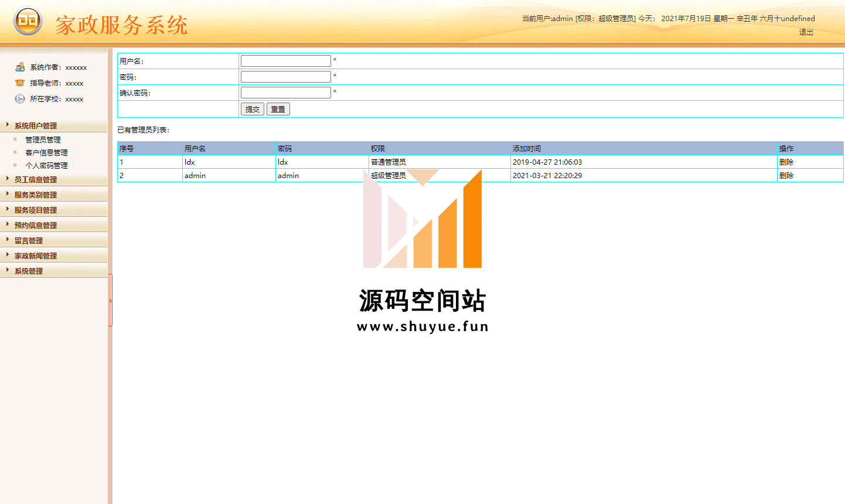This screenshot has width=845, height=504.
Task: Delete the admin administrator row
Action: pyautogui.click(x=786, y=175)
